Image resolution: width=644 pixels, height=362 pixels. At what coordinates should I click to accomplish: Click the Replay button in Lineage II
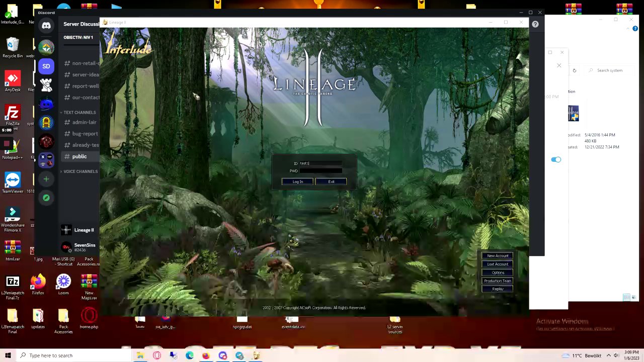(x=498, y=289)
